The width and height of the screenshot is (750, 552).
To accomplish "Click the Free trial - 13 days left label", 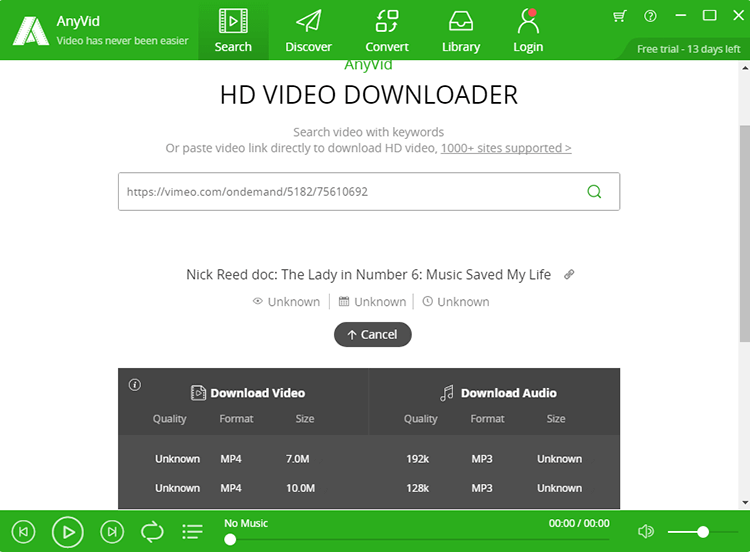I will [688, 49].
